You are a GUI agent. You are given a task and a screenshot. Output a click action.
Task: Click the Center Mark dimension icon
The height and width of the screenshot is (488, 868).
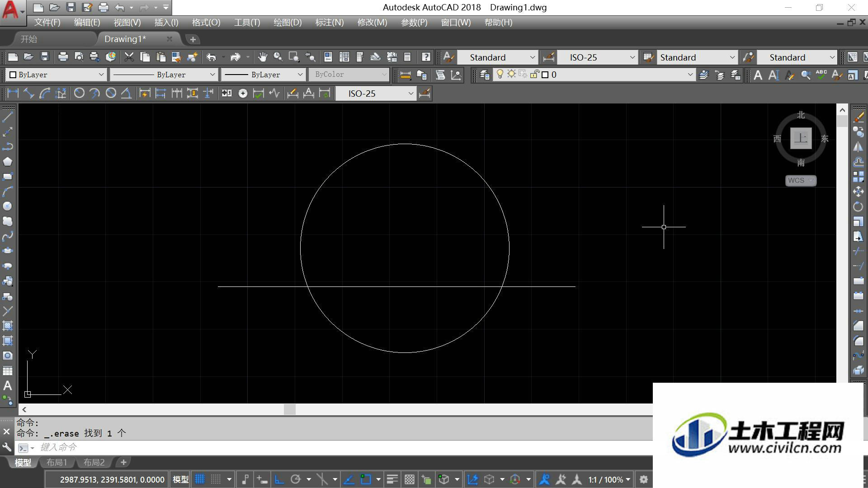(243, 93)
